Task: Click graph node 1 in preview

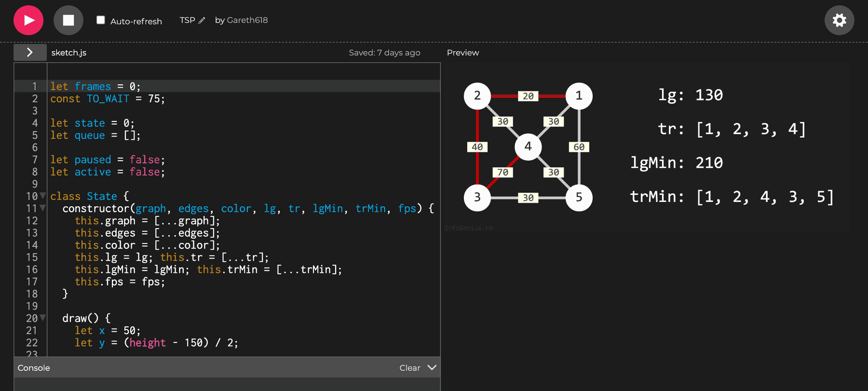Action: pos(579,96)
